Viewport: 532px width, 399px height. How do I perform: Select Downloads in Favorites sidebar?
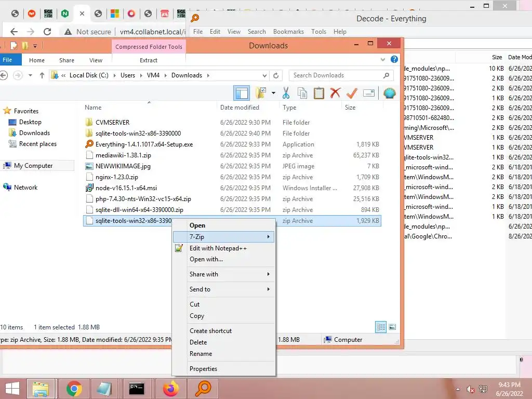click(x=34, y=133)
